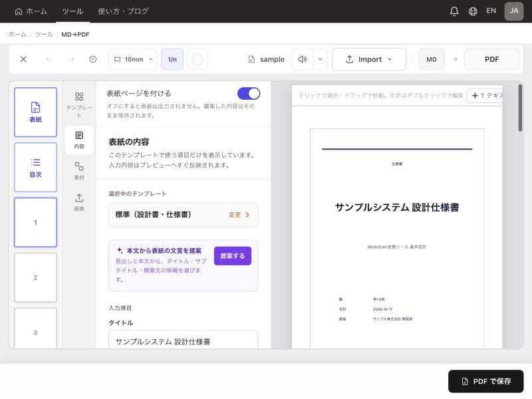Click the 仕様書 label in preview
Viewport: 532px width, 399px height.
(x=396, y=164)
